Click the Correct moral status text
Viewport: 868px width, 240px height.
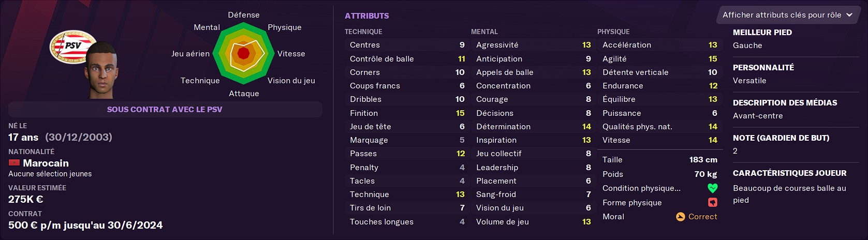(x=702, y=217)
